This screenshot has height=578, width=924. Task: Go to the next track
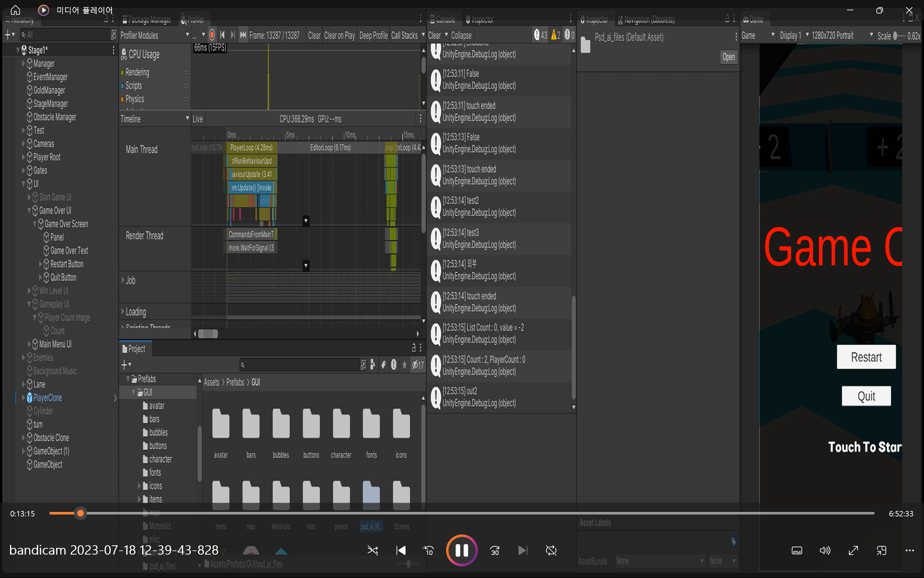point(523,550)
